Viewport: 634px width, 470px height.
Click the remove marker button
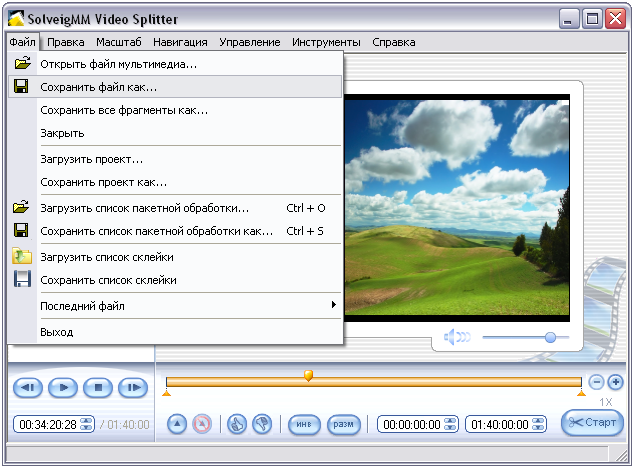(x=202, y=424)
